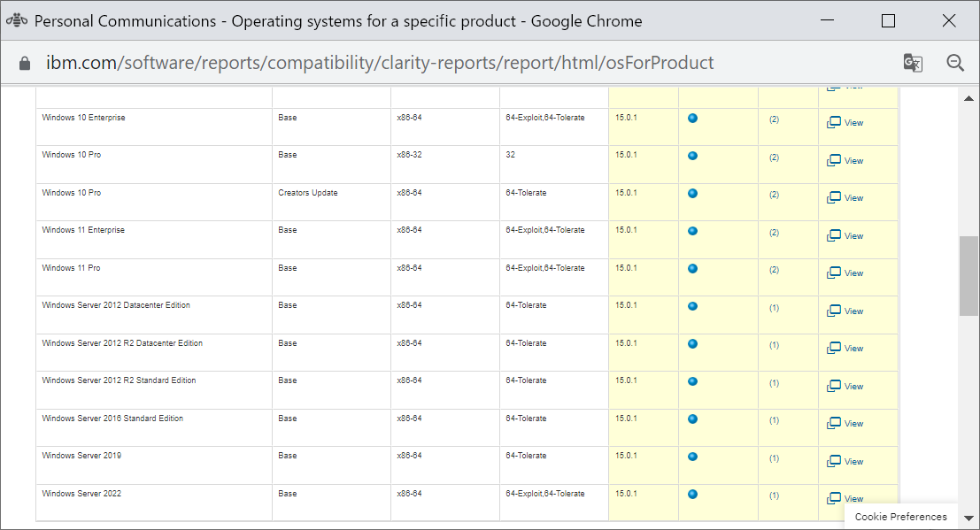Open View link for Windows 11 Pro
Viewport: 980px width, 530px height.
[x=845, y=273]
